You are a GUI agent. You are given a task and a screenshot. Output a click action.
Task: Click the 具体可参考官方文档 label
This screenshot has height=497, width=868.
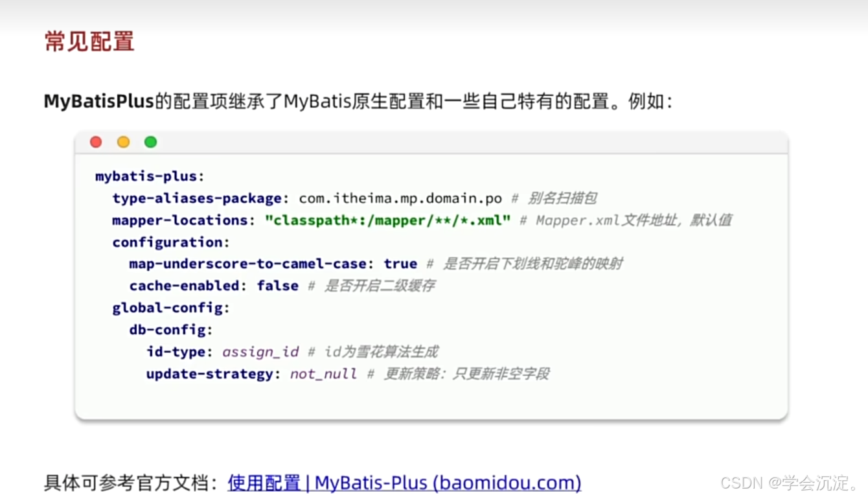point(133,483)
